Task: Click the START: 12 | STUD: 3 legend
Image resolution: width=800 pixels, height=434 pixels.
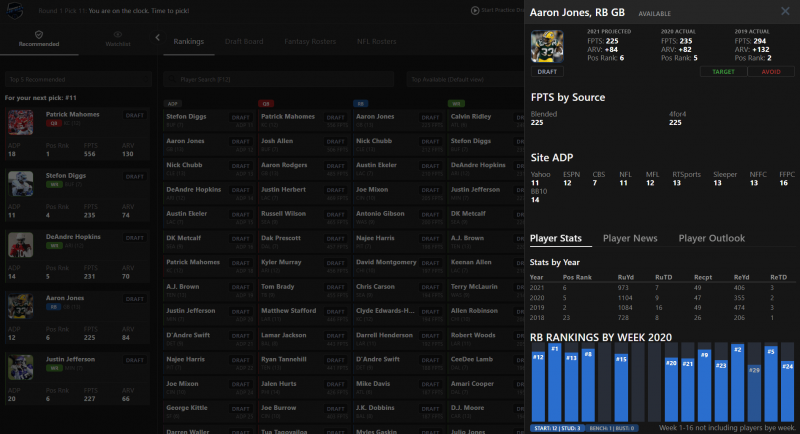Action: (x=557, y=428)
